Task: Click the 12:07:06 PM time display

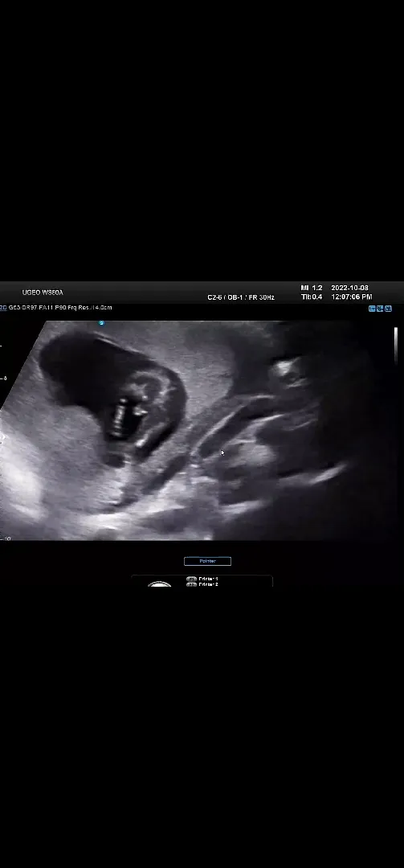Action: click(x=352, y=297)
